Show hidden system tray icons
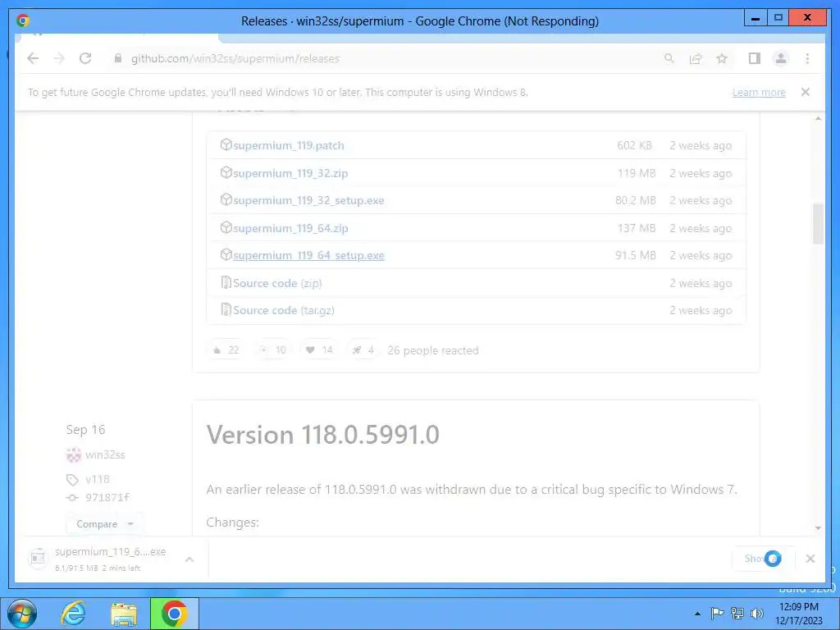 697,614
